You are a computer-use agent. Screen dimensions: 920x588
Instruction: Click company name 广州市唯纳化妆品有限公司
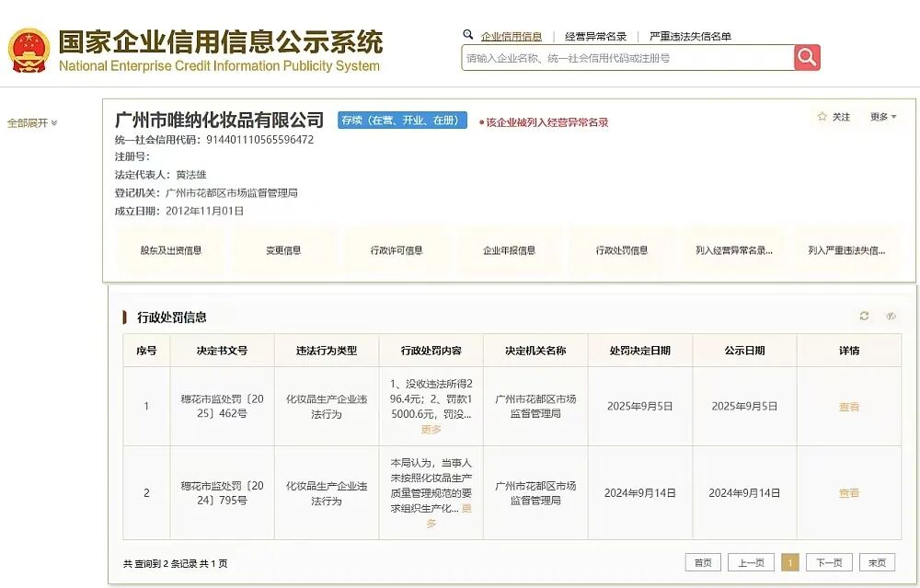point(220,120)
